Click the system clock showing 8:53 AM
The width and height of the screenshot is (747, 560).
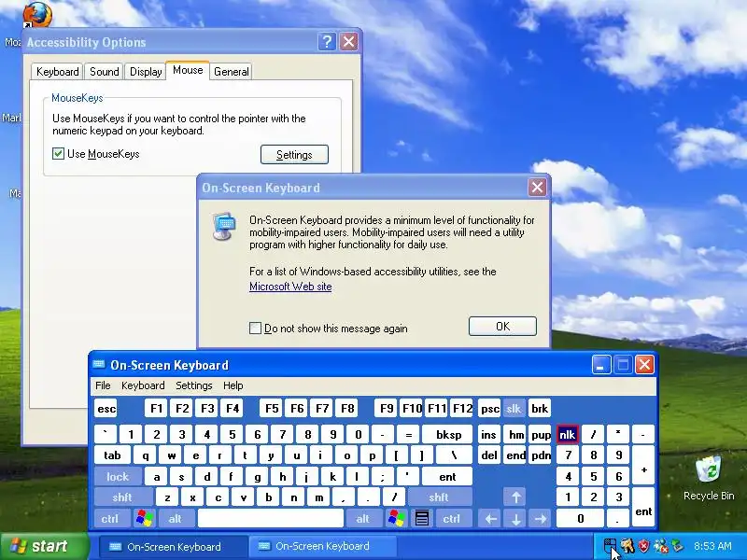712,546
